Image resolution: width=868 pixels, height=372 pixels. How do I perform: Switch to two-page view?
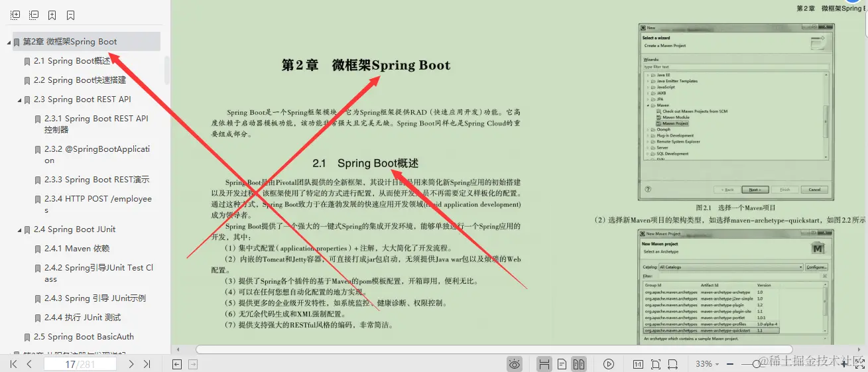point(579,364)
